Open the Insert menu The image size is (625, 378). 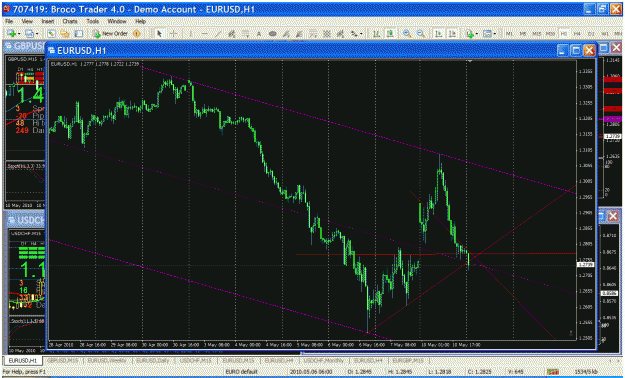coord(48,21)
